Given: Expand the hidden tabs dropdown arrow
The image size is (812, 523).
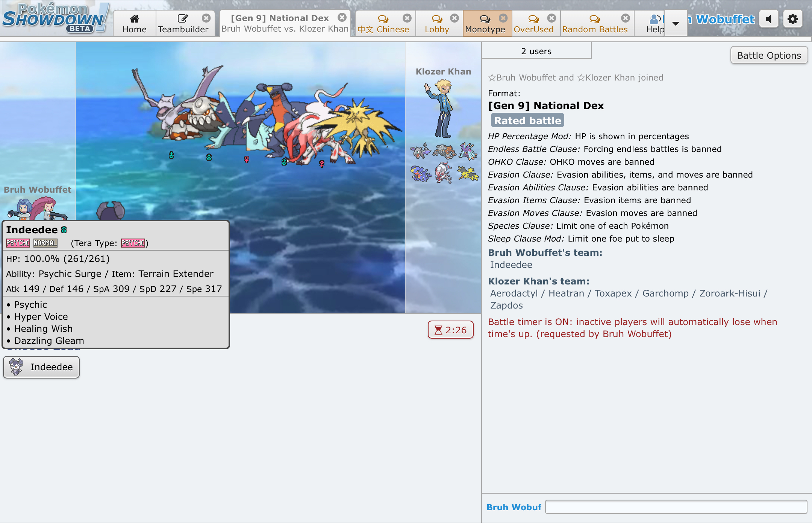Looking at the screenshot, I should pos(676,23).
